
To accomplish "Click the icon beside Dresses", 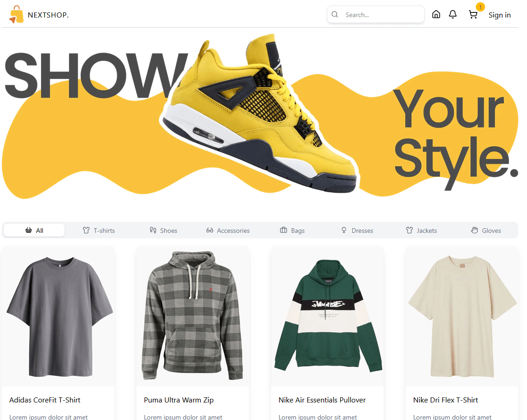I will 344,230.
